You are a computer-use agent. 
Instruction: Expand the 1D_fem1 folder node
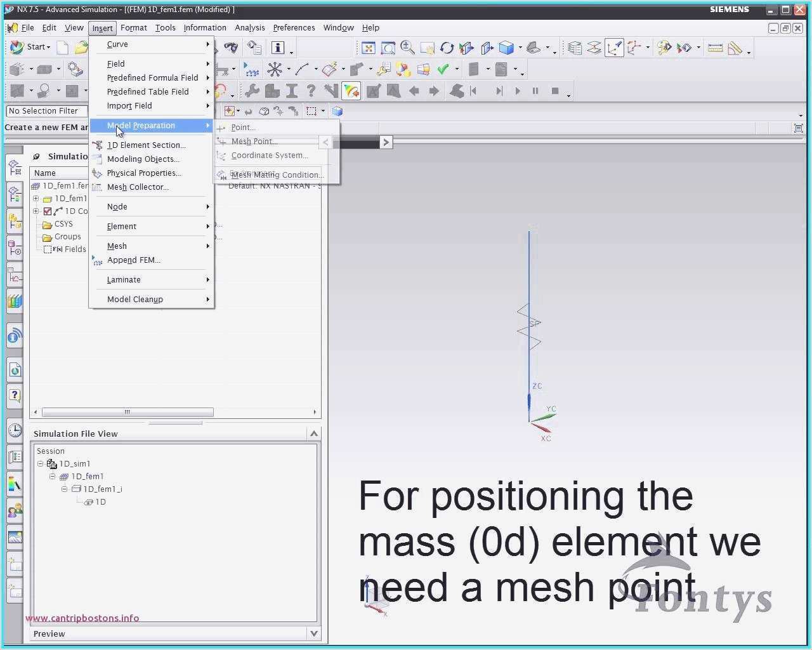tap(36, 199)
